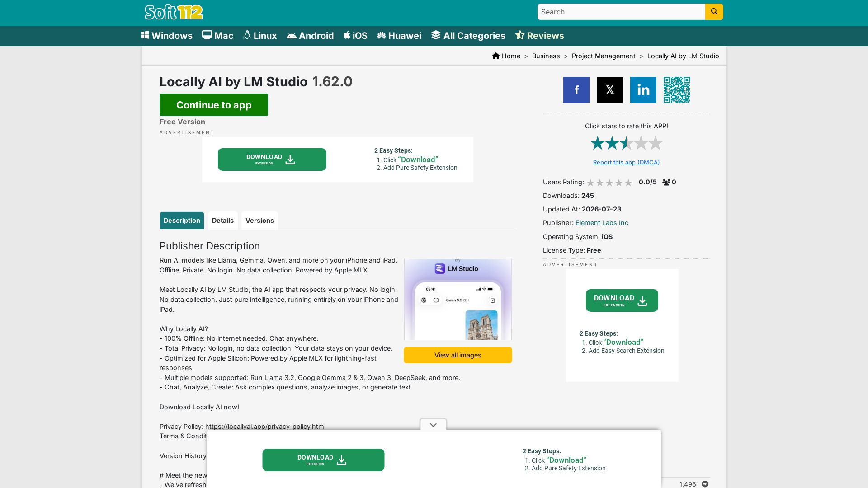This screenshot has width=868, height=488.
Task: Click the Soft112 logo
Action: coord(174,12)
